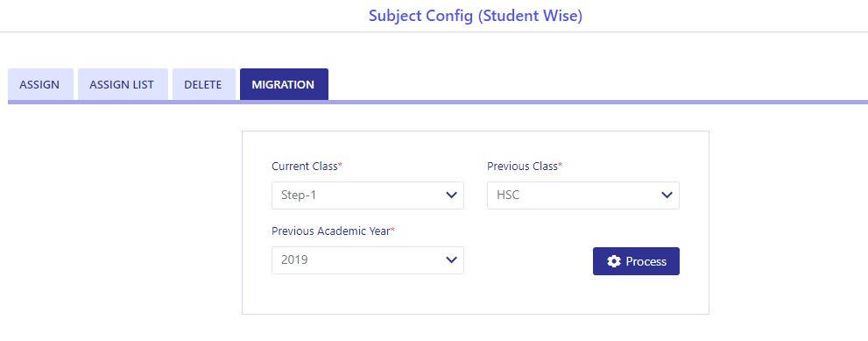This screenshot has height=341, width=868.
Task: Go to the DELETE tab
Action: [x=203, y=85]
